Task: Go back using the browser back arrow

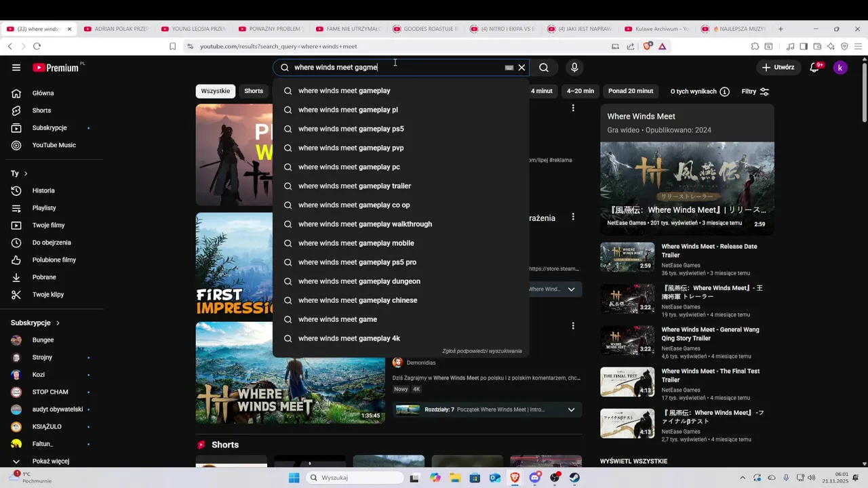Action: [x=10, y=46]
